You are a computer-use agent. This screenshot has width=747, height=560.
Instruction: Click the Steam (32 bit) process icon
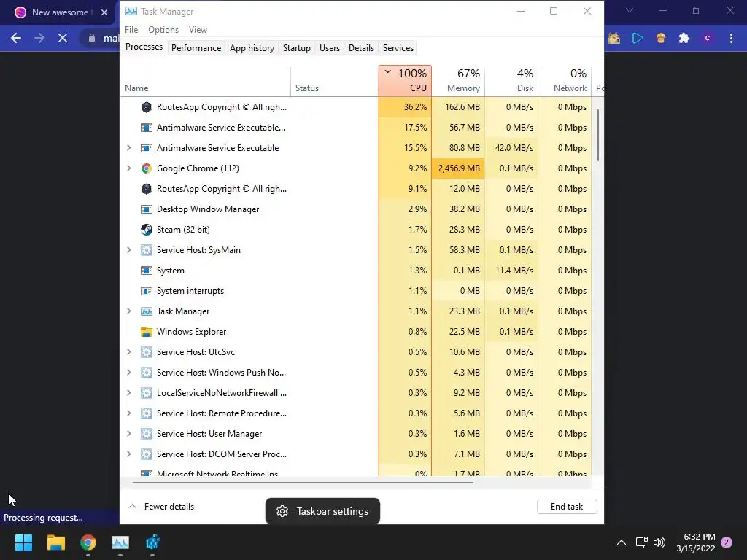coord(146,230)
